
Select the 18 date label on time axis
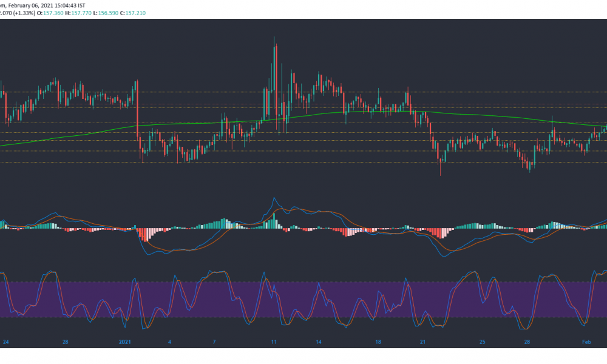(x=378, y=342)
